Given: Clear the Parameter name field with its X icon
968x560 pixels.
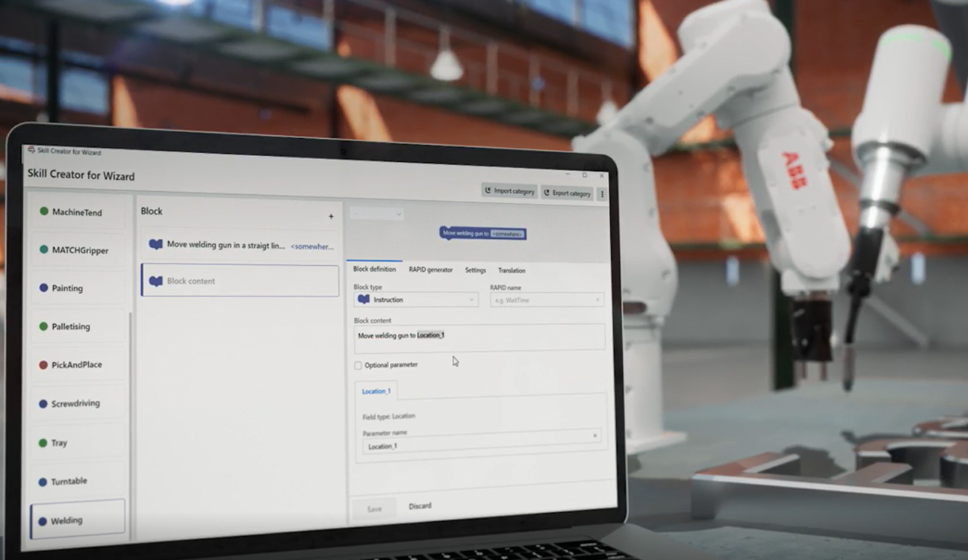Looking at the screenshot, I should pos(595,435).
